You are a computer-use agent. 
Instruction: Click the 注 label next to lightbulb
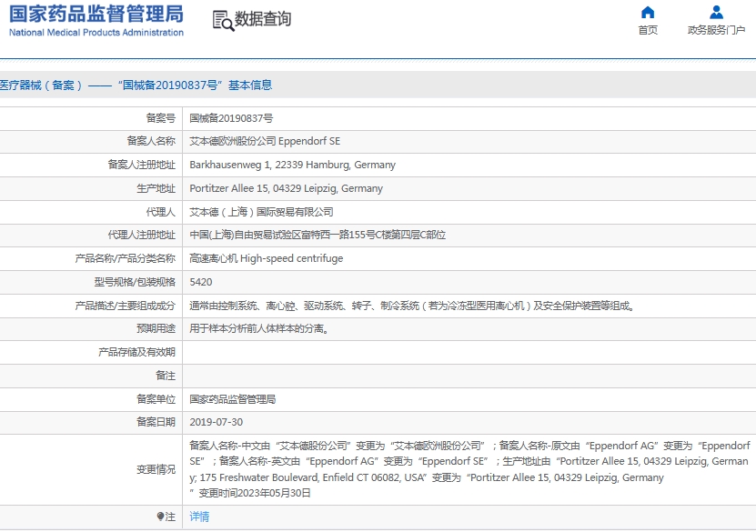point(170,517)
